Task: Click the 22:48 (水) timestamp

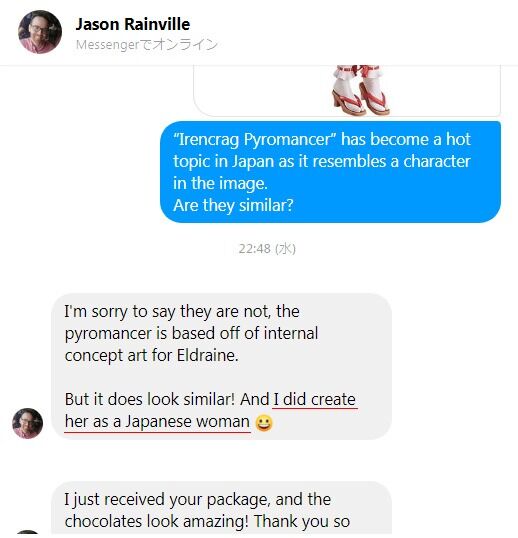Action: pos(267,249)
